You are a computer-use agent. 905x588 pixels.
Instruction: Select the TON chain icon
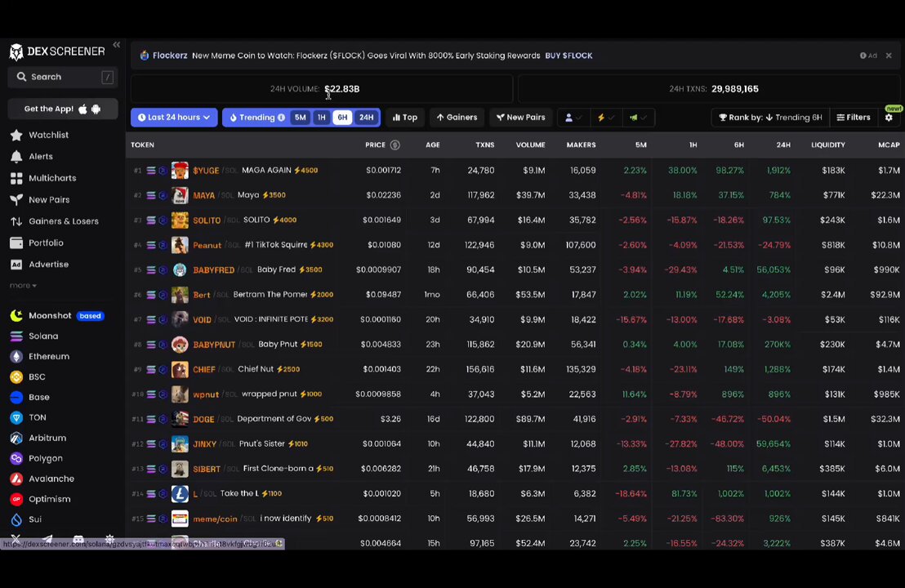tap(16, 418)
